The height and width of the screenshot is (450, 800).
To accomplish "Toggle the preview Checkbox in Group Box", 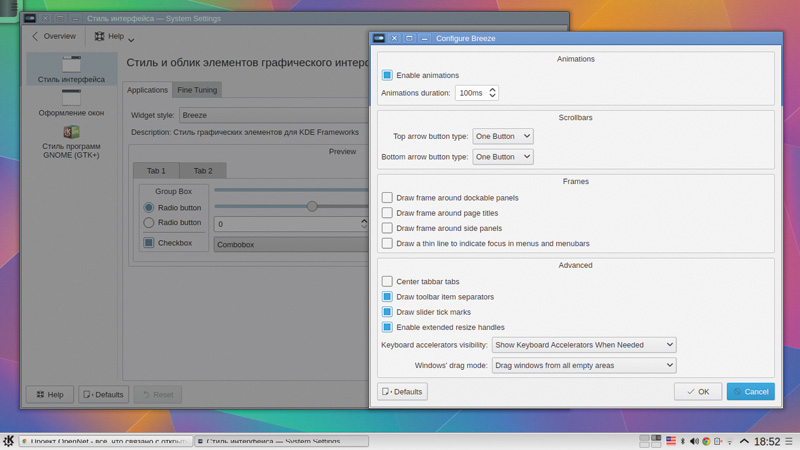I will click(148, 243).
